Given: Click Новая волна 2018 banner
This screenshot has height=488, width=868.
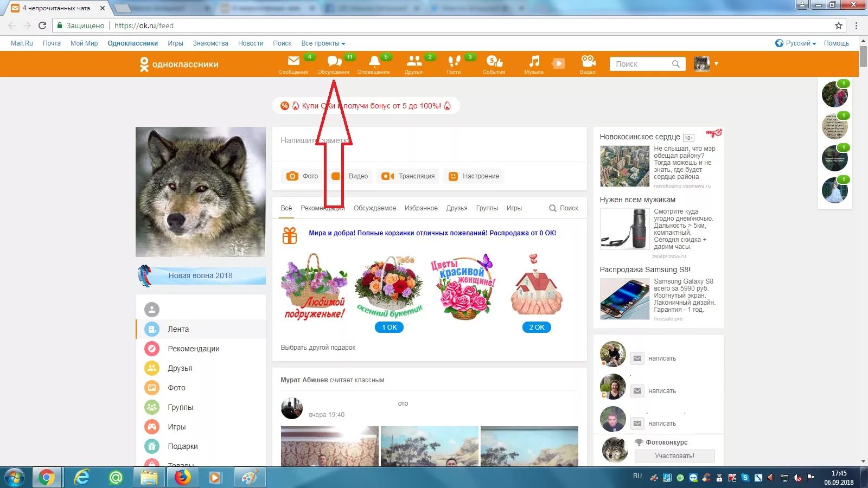Looking at the screenshot, I should [201, 275].
